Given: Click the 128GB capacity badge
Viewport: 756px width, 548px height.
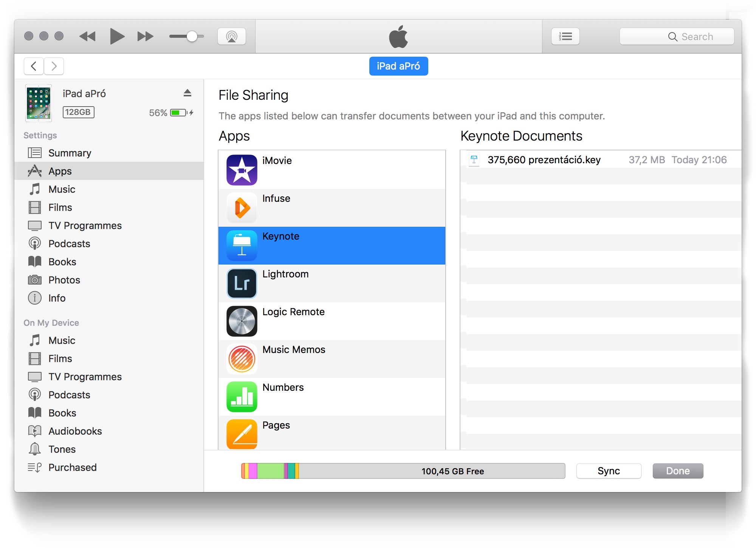Looking at the screenshot, I should 78,112.
